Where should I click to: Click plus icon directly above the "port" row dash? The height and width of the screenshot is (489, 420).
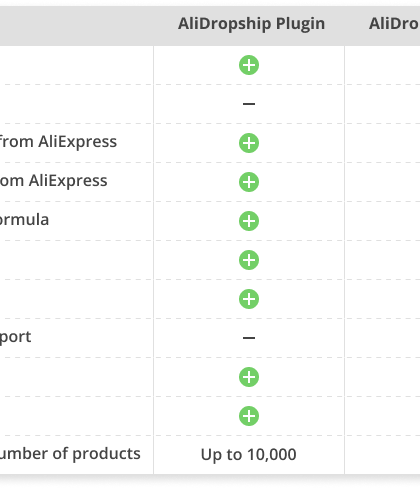[249, 299]
